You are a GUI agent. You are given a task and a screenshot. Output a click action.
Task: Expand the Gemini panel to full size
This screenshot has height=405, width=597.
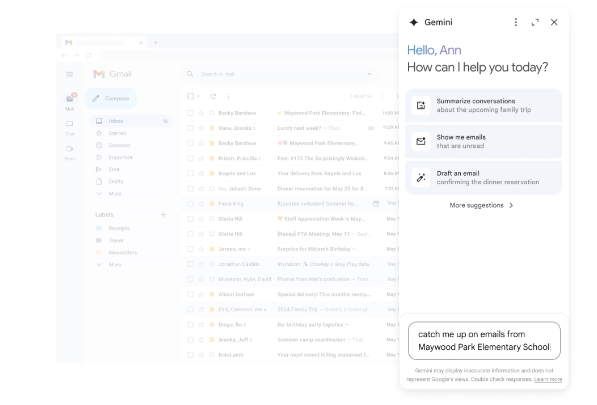pyautogui.click(x=535, y=22)
